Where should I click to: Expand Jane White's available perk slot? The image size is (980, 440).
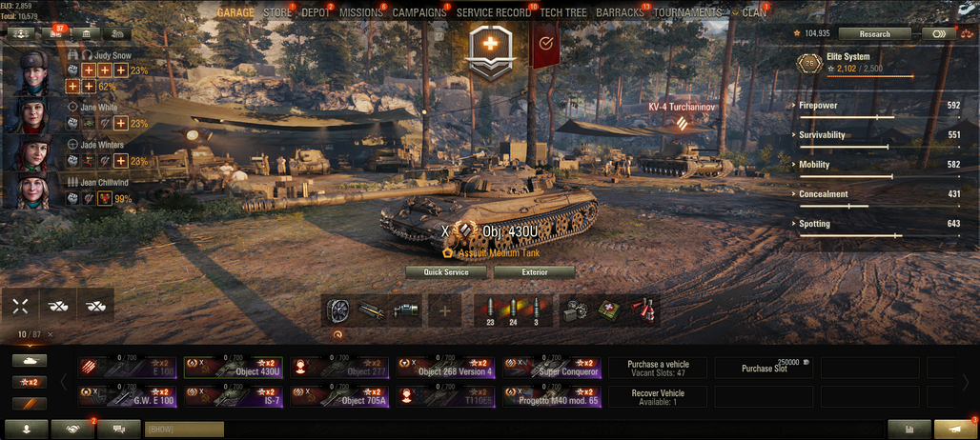pos(121,124)
